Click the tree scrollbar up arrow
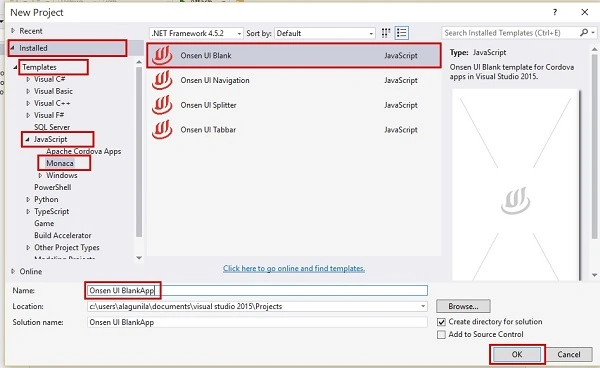 click(139, 62)
